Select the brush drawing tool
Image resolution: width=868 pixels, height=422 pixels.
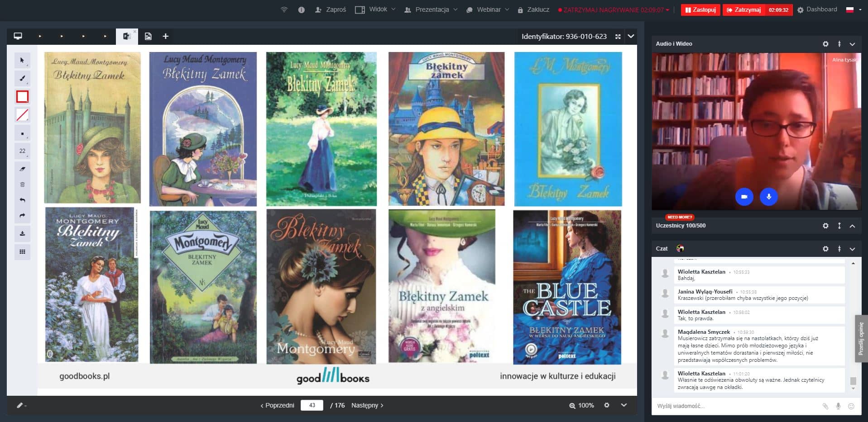click(x=22, y=79)
